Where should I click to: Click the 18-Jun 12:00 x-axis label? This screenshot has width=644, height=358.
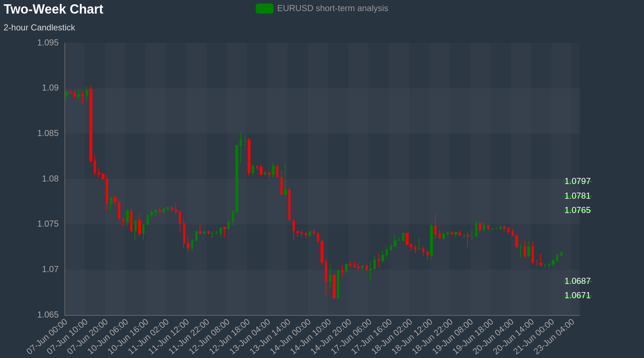(413, 337)
